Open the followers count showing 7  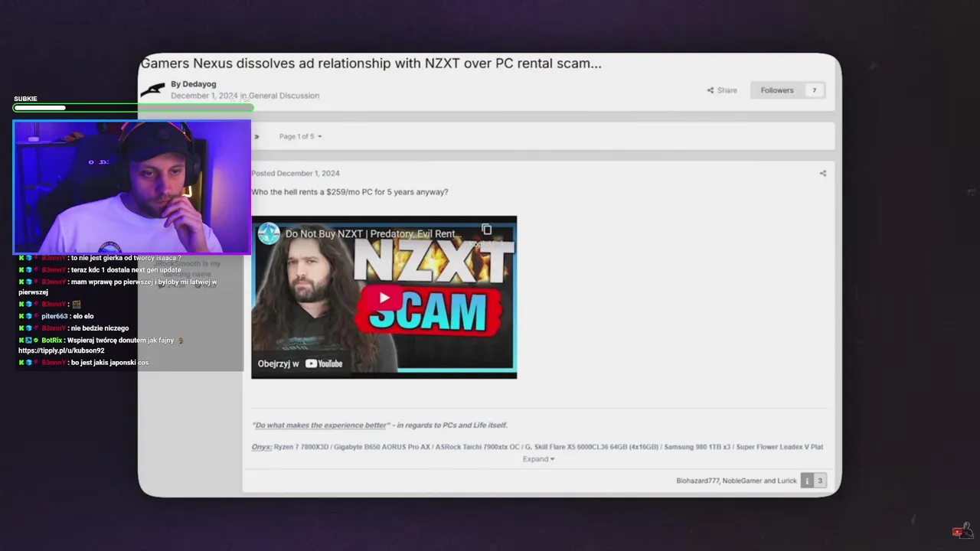(x=815, y=90)
